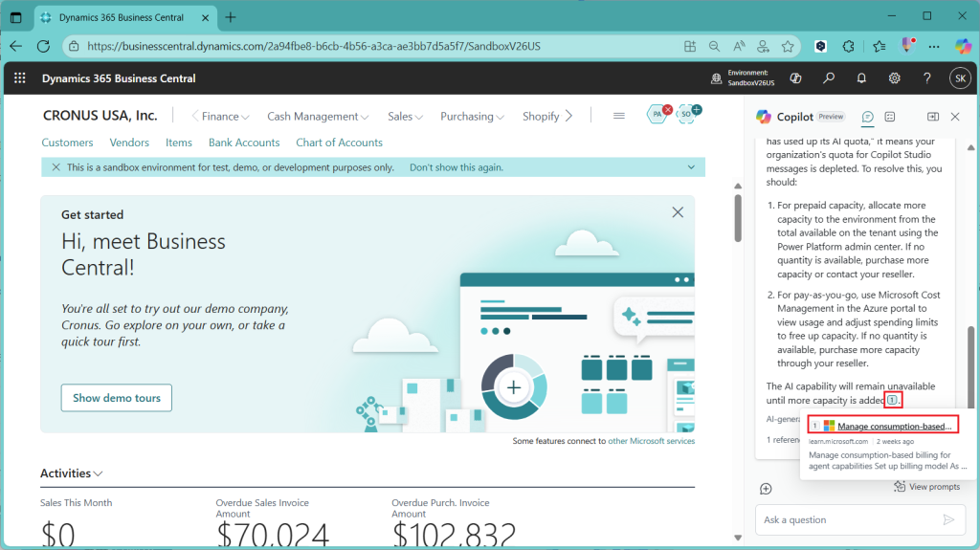Collapse the Activities section

(71, 473)
